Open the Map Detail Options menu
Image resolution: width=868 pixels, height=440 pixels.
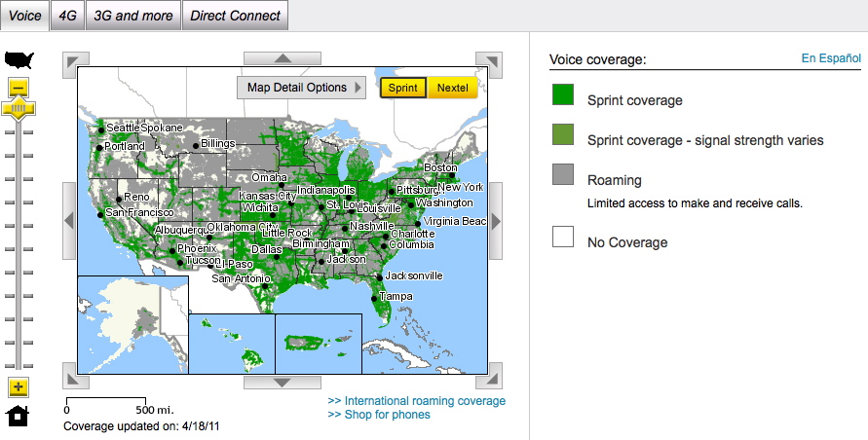click(302, 88)
